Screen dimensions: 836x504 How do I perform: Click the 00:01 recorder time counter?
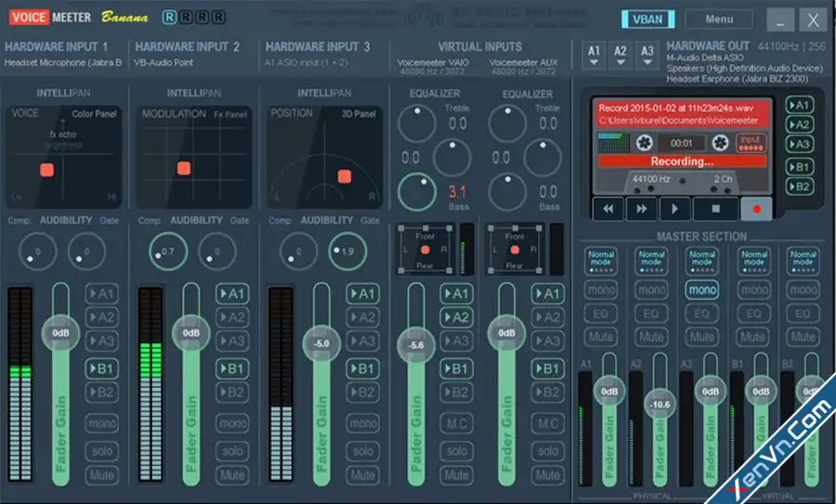[x=682, y=143]
